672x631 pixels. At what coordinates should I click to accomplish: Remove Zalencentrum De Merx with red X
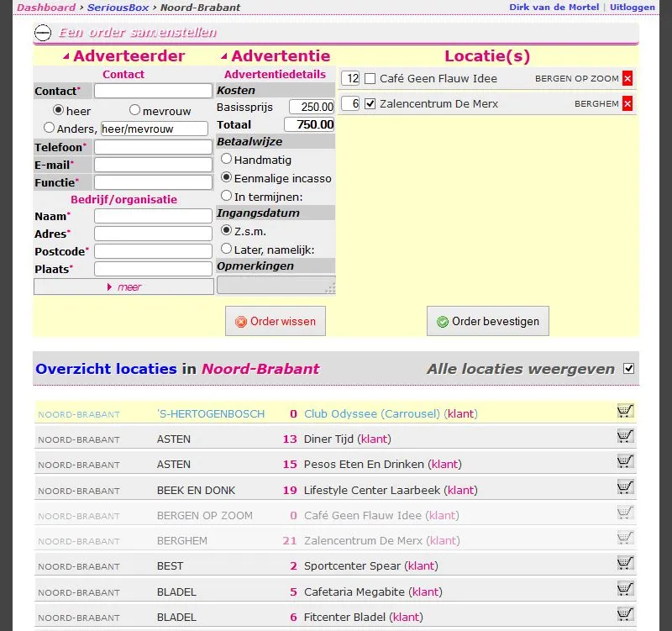pyautogui.click(x=627, y=103)
